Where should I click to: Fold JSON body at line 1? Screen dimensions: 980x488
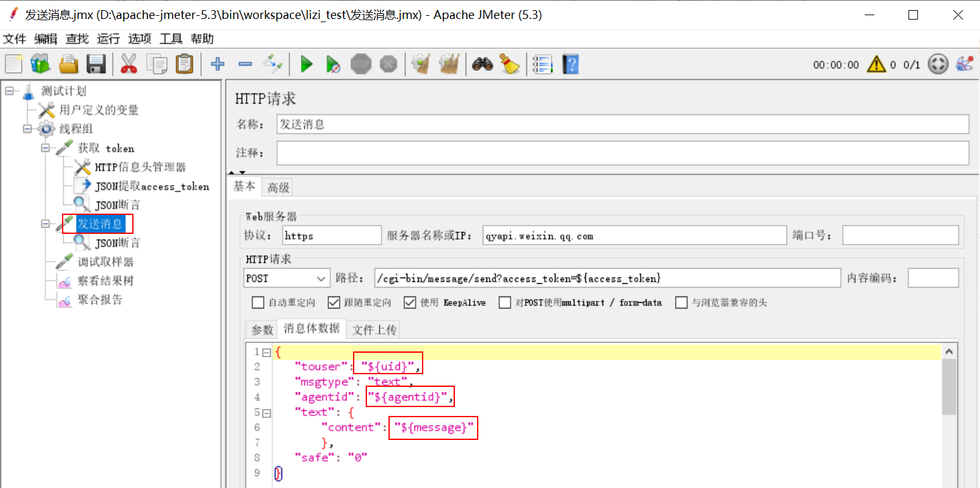[x=266, y=351]
